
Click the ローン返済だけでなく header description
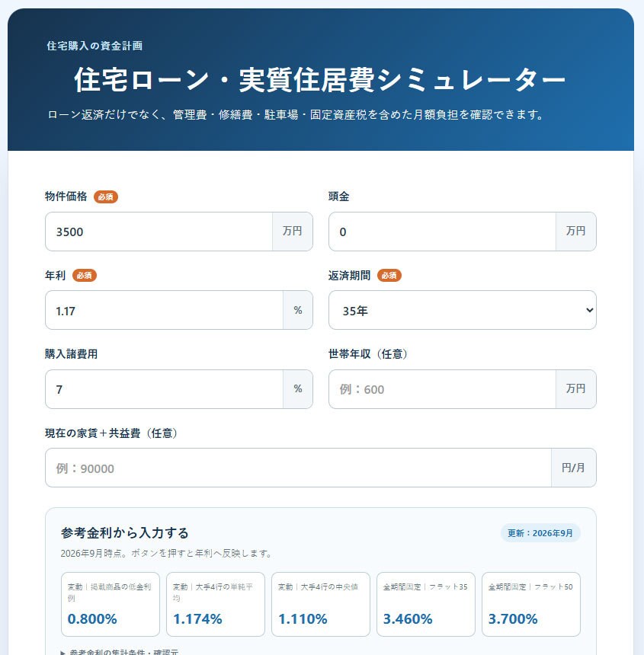pos(295,114)
